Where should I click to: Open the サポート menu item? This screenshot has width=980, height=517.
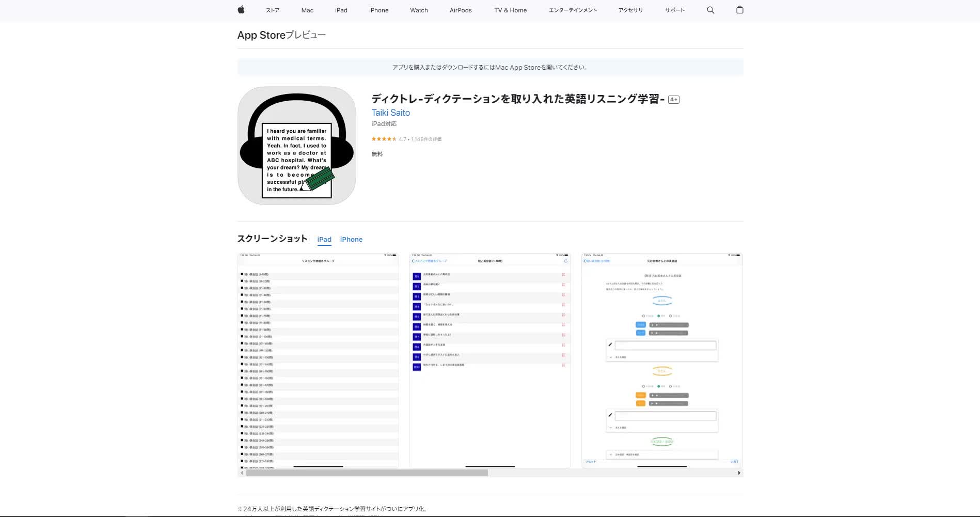point(674,10)
